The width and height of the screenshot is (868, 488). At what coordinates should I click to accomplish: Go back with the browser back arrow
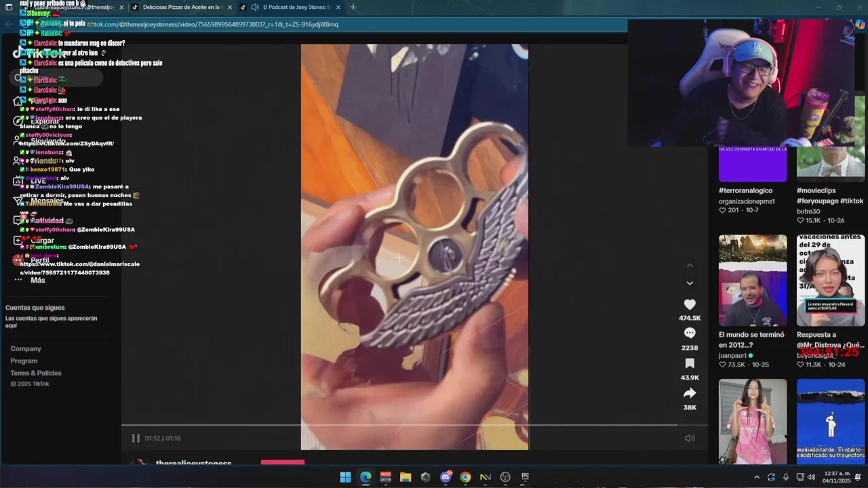(x=9, y=24)
